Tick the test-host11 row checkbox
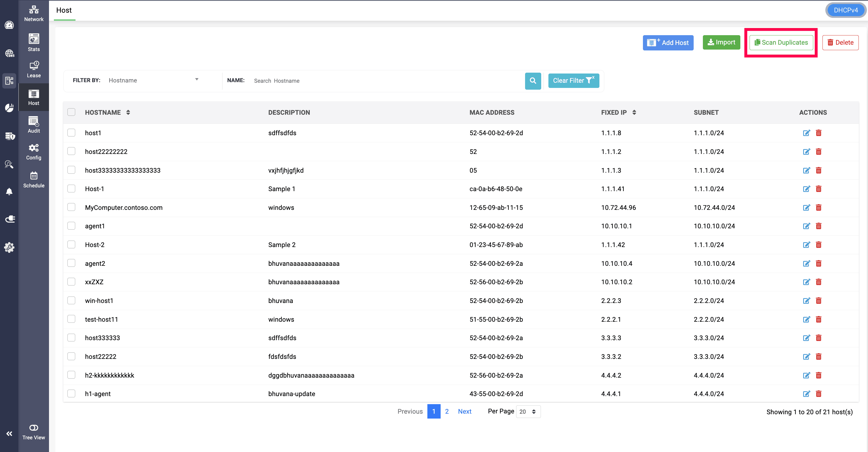868x452 pixels. coord(71,319)
